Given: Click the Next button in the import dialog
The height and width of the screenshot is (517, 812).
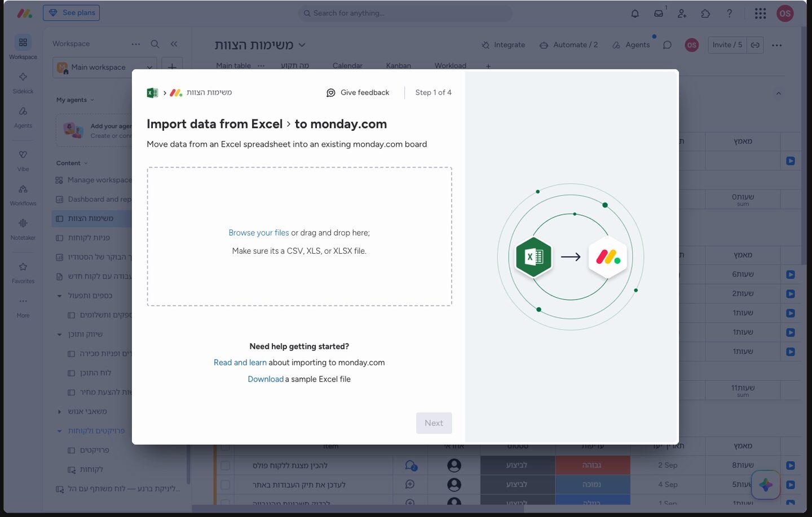Looking at the screenshot, I should pos(434,423).
